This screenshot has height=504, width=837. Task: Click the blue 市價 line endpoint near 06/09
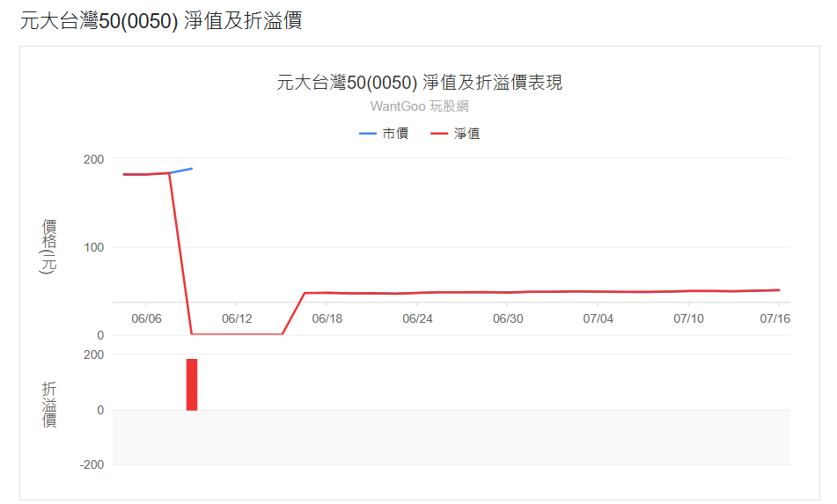point(191,169)
